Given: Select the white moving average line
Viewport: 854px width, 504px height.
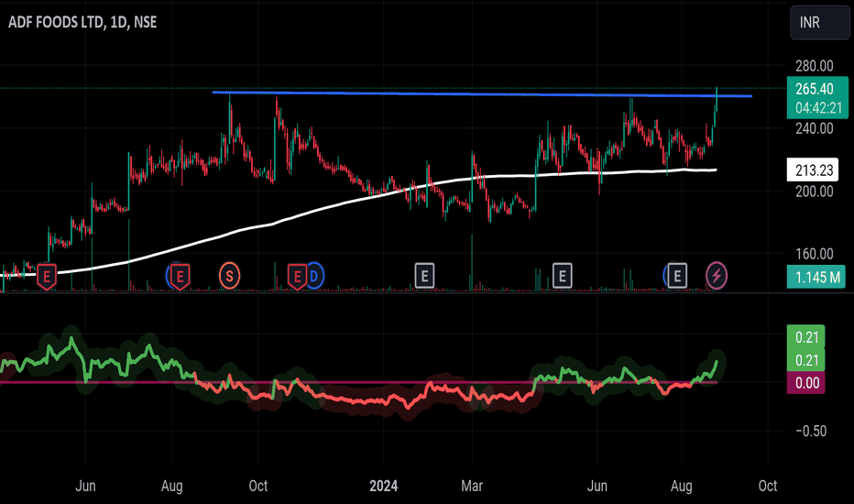Looking at the screenshot, I should click(359, 200).
